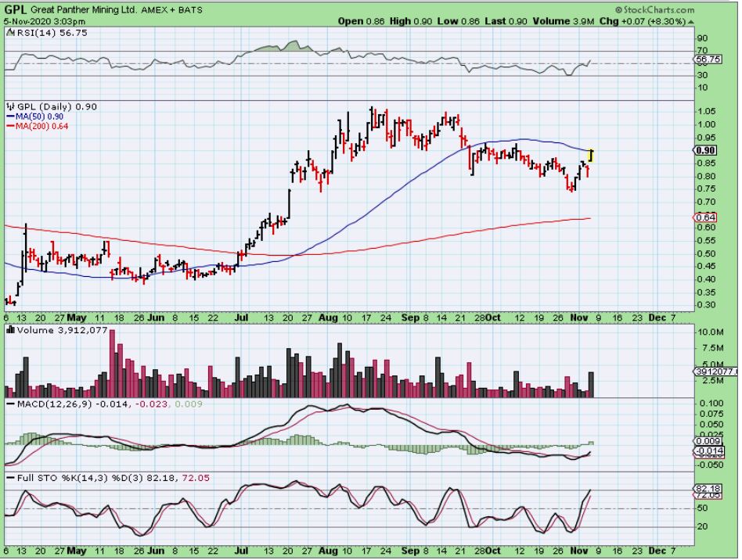
Task: Click Jul on the bottom date axis
Action: [x=241, y=551]
